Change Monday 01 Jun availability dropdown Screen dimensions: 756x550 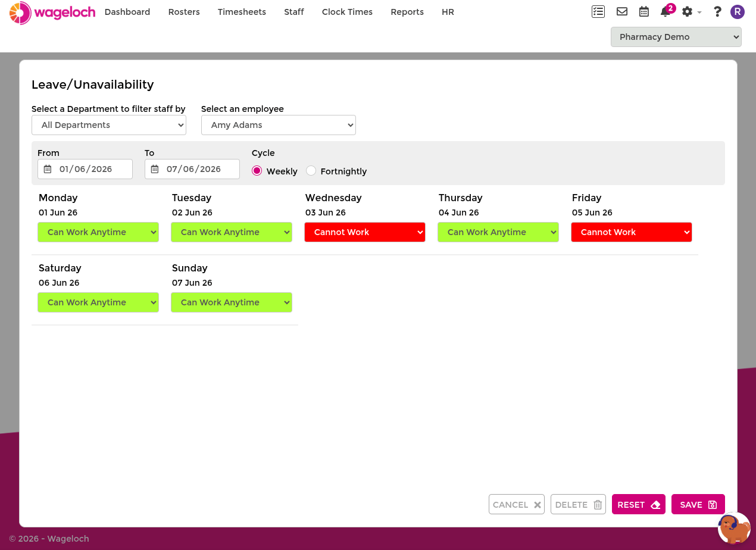coord(98,232)
